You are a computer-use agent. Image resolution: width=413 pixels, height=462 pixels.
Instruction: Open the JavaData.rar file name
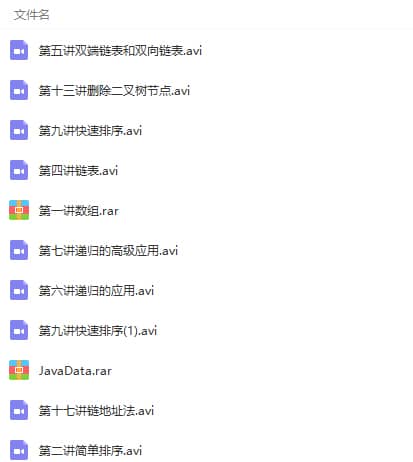coord(75,371)
